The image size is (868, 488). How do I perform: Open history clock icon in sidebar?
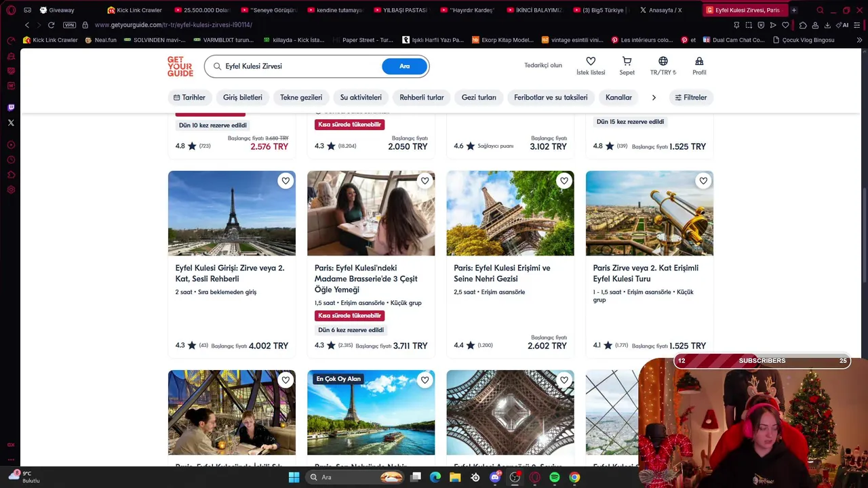(11, 160)
